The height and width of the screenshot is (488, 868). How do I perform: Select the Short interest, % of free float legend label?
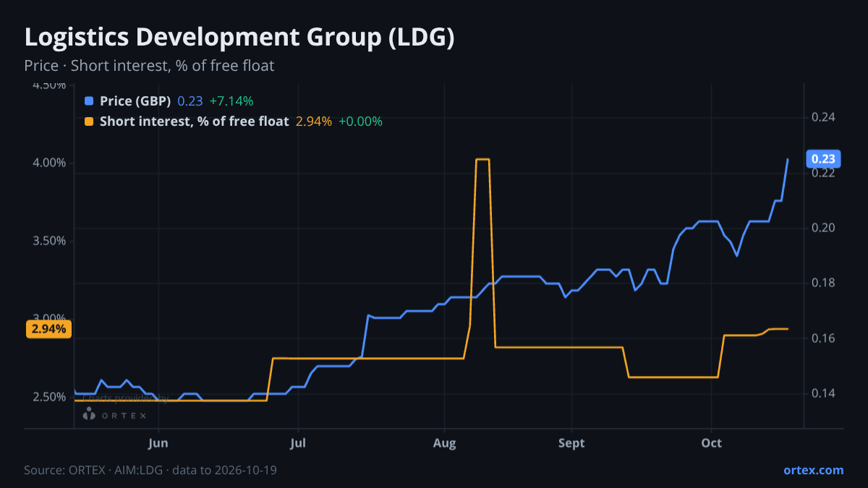[x=195, y=121]
